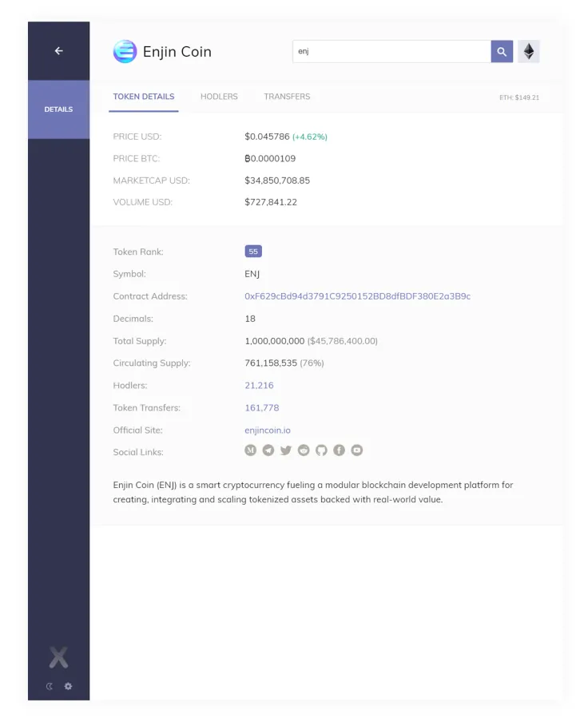Select the marketcap value $34,850,708.85

click(x=277, y=180)
